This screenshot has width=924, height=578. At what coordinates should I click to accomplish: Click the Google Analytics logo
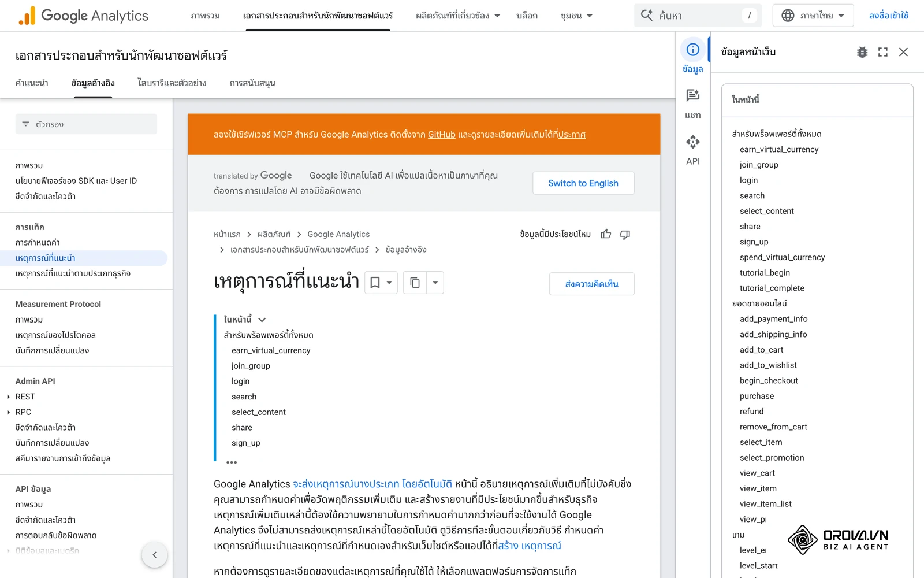tap(83, 16)
